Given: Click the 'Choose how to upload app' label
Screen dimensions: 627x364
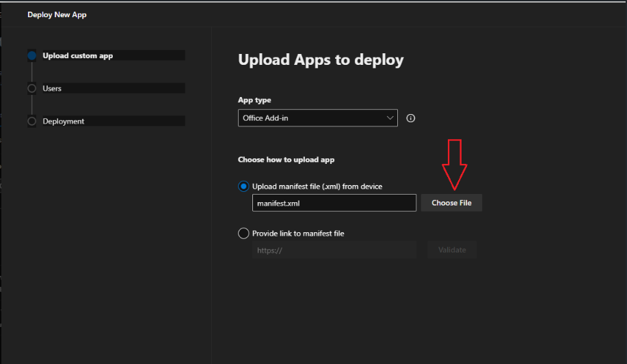Looking at the screenshot, I should coord(286,160).
